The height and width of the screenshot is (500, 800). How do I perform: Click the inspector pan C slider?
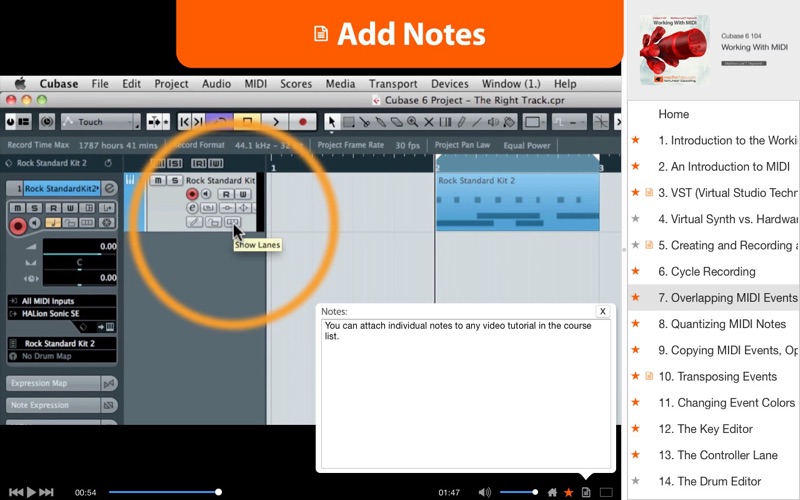pyautogui.click(x=79, y=262)
